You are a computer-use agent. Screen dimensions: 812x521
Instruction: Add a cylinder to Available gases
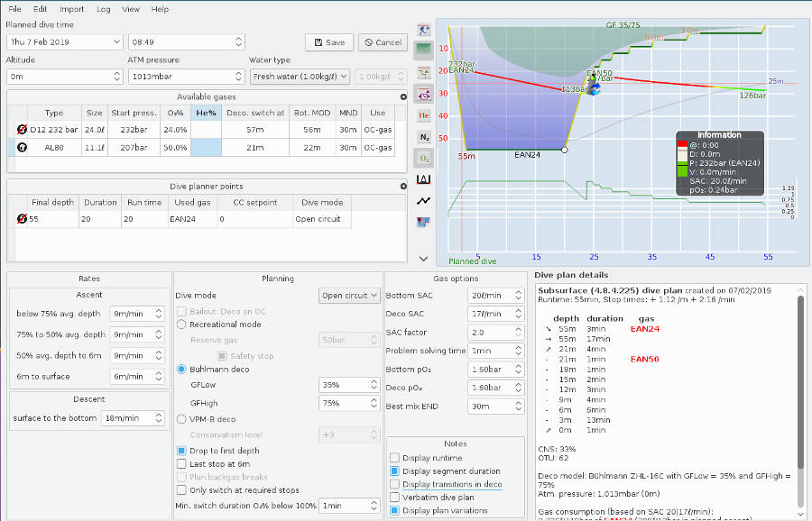click(403, 96)
